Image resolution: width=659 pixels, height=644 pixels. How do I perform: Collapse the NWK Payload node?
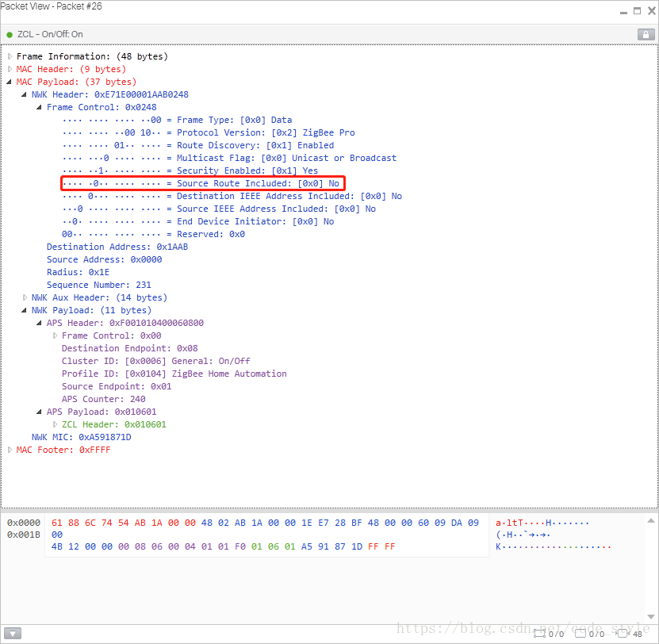[x=25, y=310]
